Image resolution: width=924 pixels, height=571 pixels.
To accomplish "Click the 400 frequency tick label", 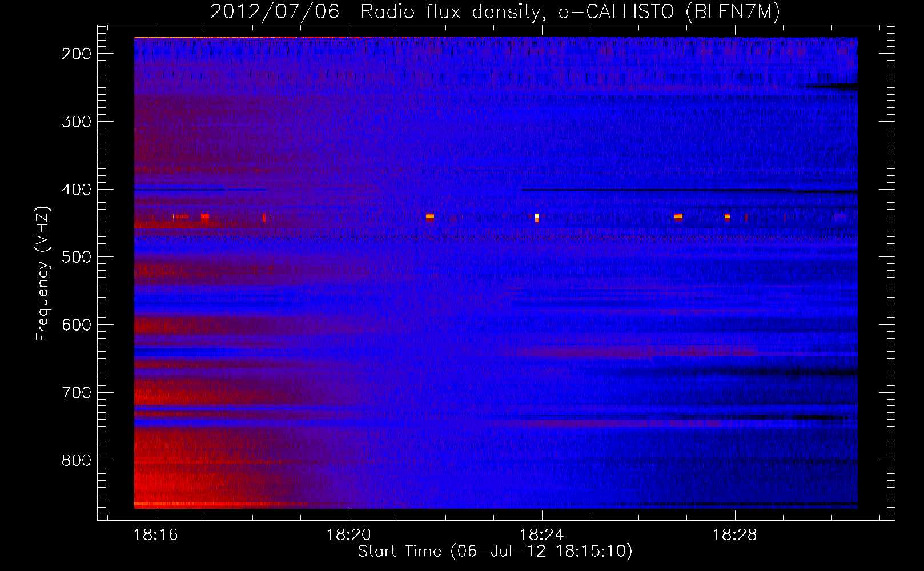I will [x=77, y=190].
